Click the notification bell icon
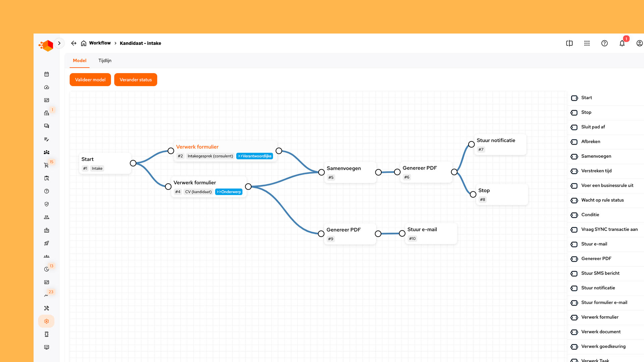 click(622, 43)
